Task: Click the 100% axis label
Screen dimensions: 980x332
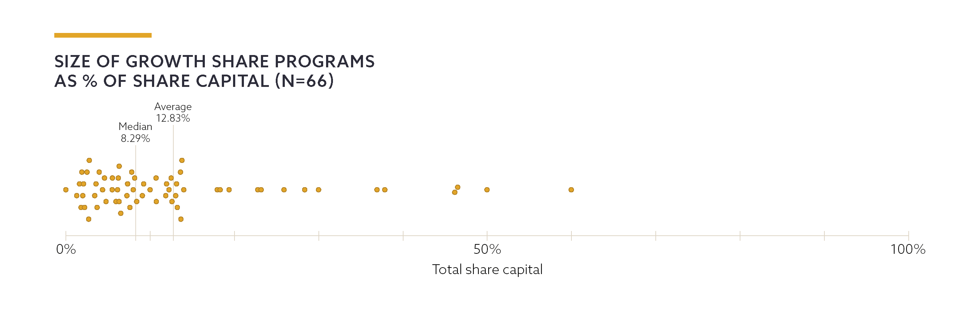Action: pyautogui.click(x=908, y=249)
